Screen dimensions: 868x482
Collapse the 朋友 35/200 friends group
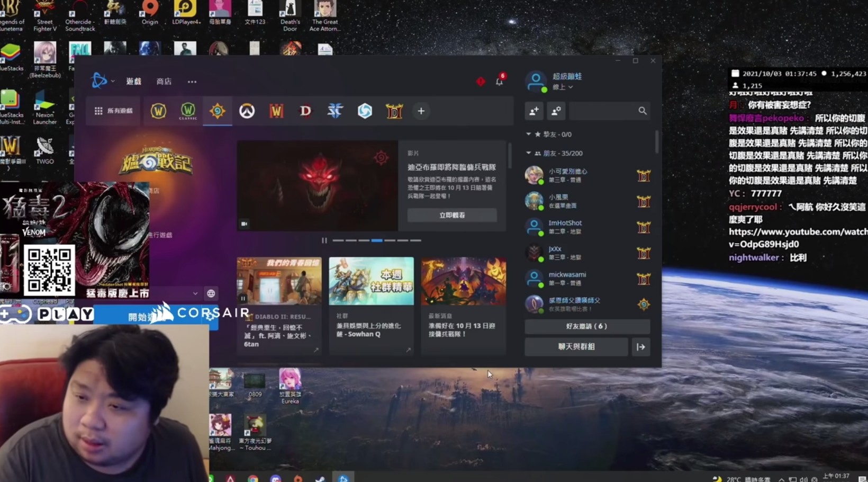point(528,153)
